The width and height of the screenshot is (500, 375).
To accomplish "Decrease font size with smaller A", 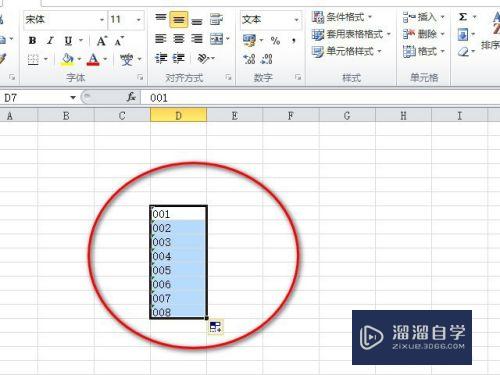I will coord(119,41).
